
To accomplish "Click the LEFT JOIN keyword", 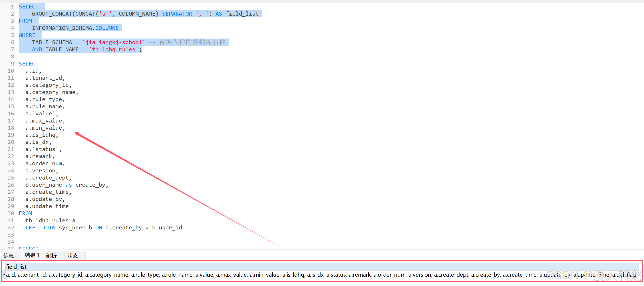I will (x=40, y=228).
